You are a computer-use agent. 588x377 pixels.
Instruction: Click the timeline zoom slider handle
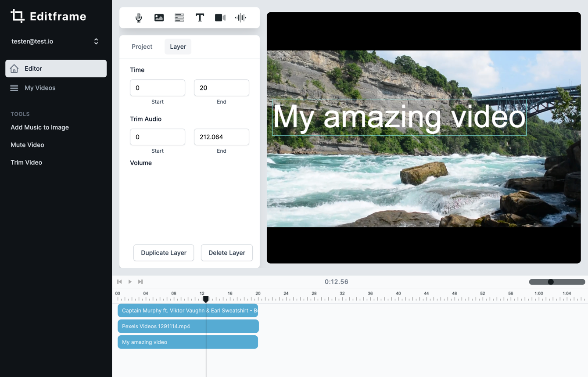pyautogui.click(x=551, y=282)
